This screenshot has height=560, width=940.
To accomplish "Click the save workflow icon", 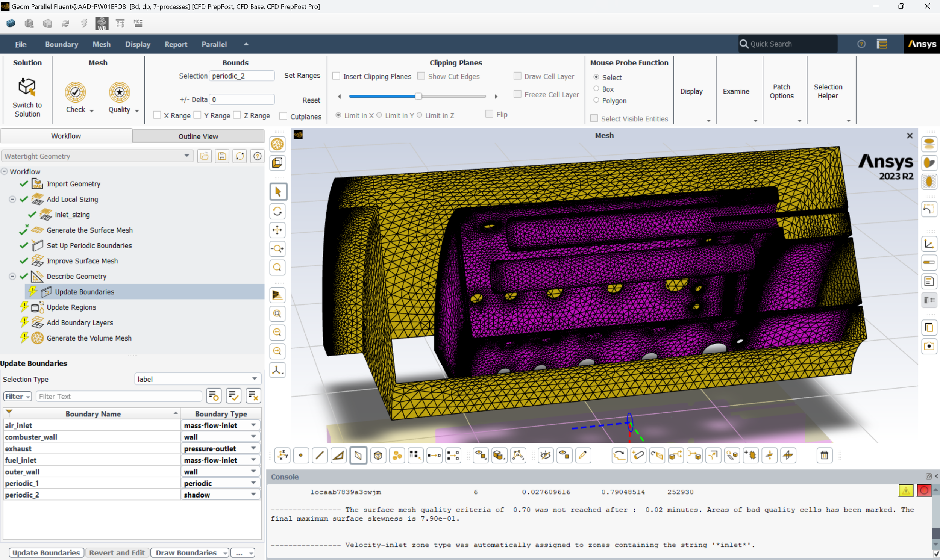I will tap(222, 156).
